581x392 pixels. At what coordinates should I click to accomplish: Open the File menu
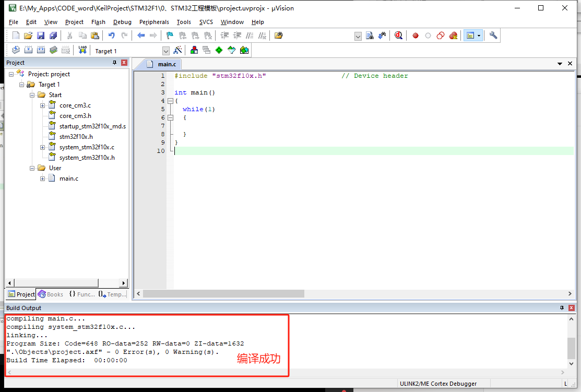(x=14, y=22)
